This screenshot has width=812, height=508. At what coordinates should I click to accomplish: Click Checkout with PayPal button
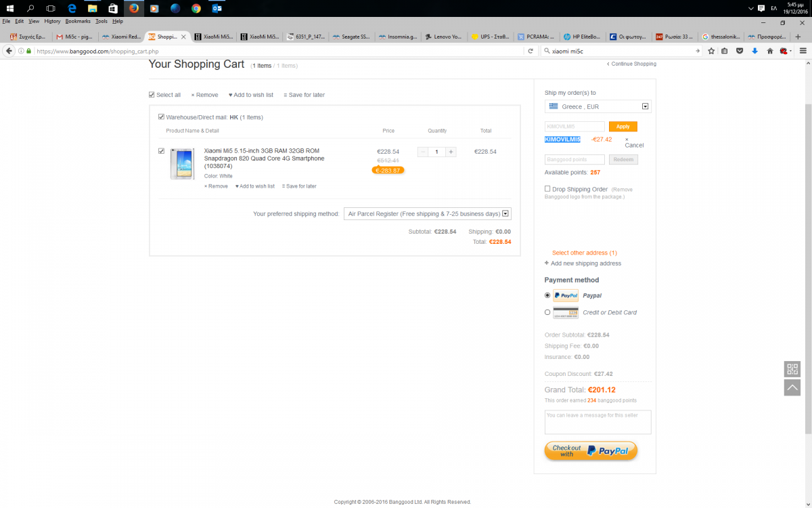(x=591, y=451)
